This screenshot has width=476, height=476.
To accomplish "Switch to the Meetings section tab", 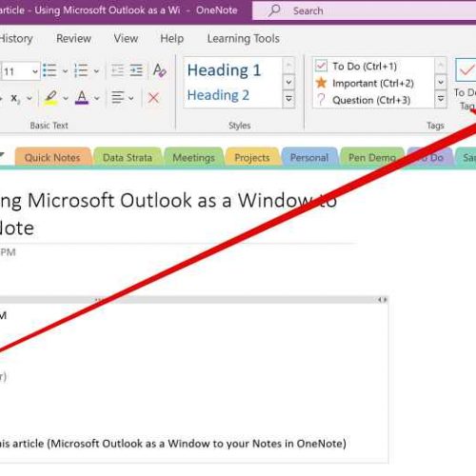I will (193, 157).
